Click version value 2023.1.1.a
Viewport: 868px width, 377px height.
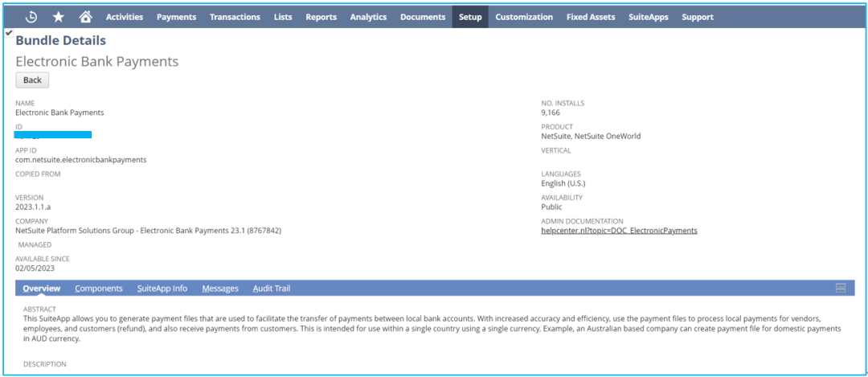pos(33,207)
